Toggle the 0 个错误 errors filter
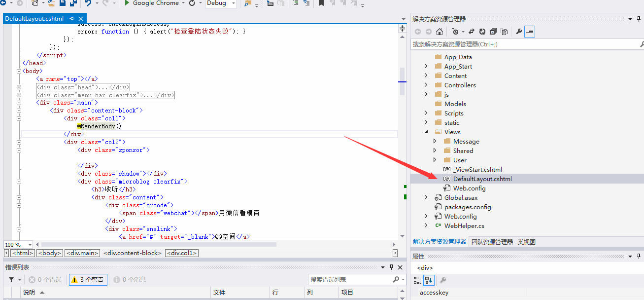 [x=45, y=280]
